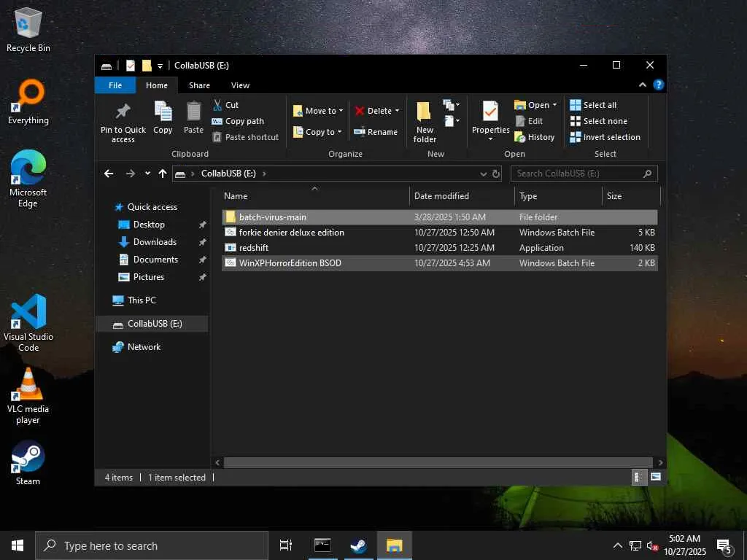
Task: Open Properties using the checkmark icon
Action: 490,112
